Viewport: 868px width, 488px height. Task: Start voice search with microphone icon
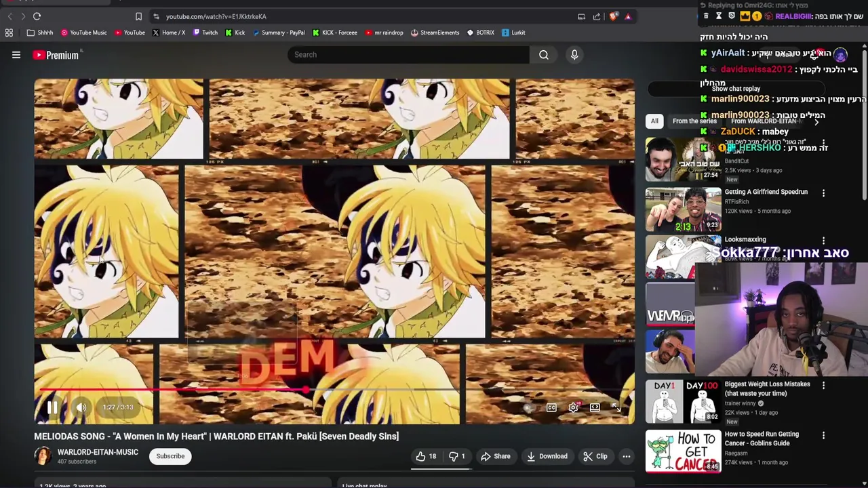coord(574,55)
